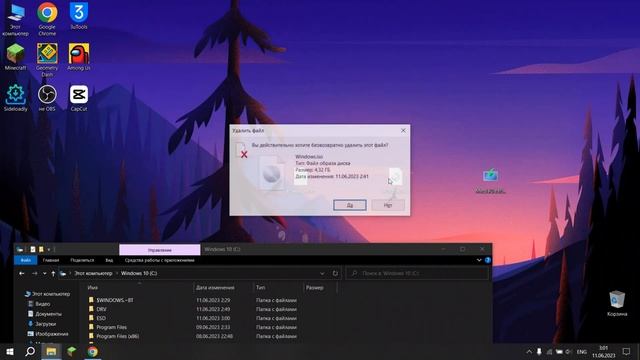640x360 pixels.
Task: Open the address bar history dropdown
Action: [322, 273]
